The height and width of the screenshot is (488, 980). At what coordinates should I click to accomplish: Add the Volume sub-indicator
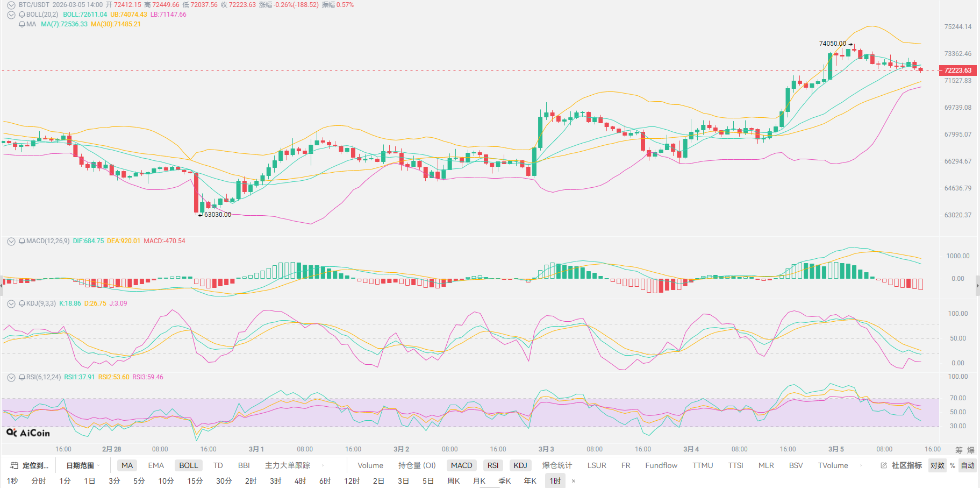click(x=370, y=465)
